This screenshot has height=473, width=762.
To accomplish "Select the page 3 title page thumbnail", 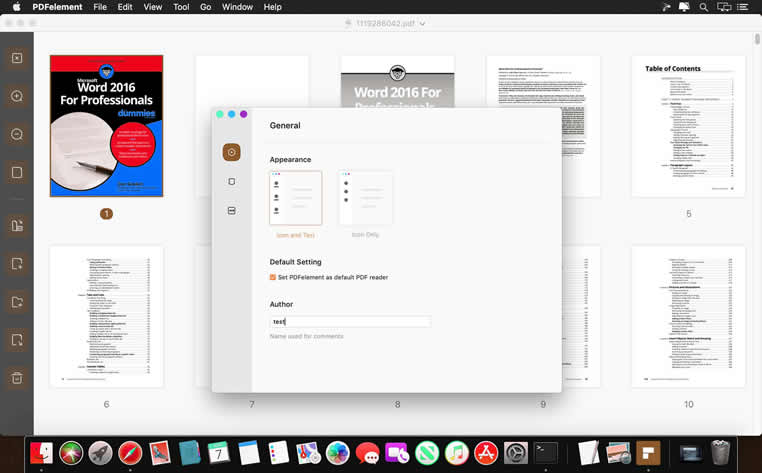I will (x=398, y=82).
